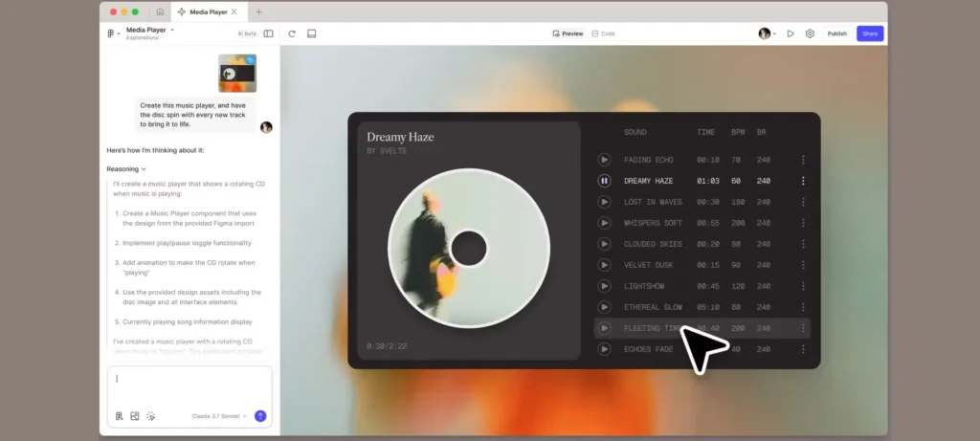Click the 0:30/2:22 playback time display

pos(385,345)
